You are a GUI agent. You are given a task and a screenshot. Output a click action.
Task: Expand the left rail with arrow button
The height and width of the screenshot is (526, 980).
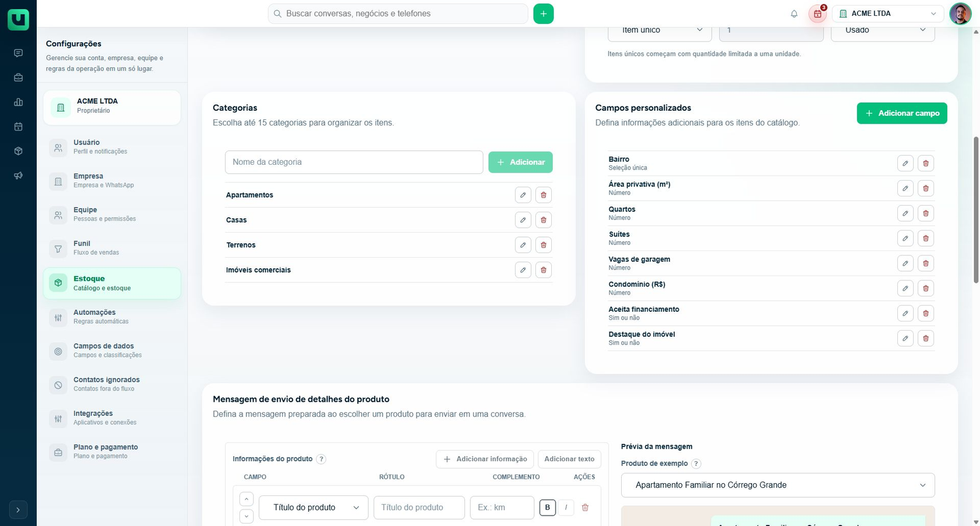(18, 509)
